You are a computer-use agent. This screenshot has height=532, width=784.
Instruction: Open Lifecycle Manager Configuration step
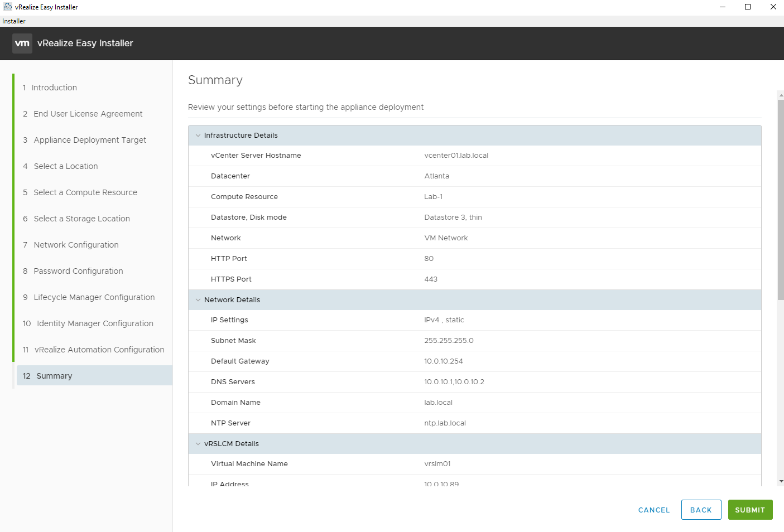pyautogui.click(x=89, y=297)
